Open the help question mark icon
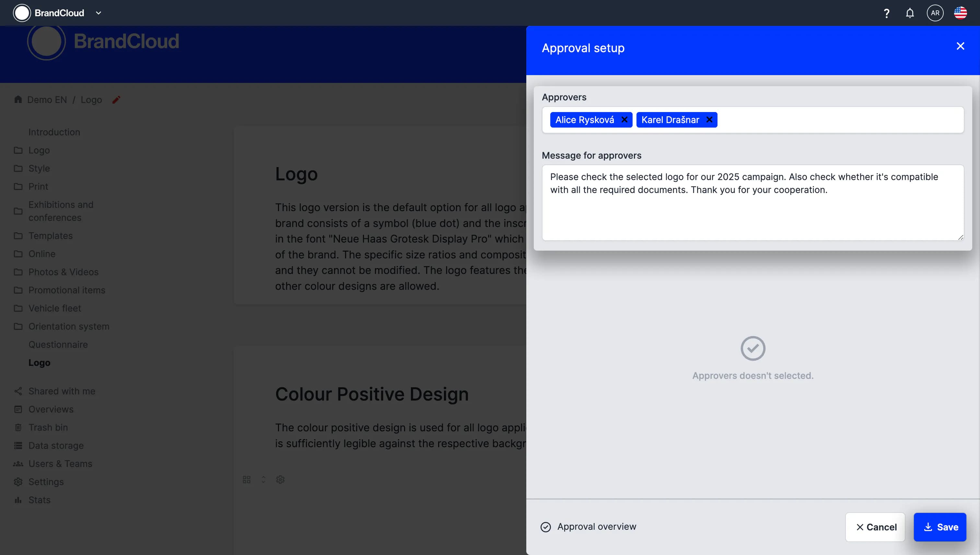 pos(886,13)
